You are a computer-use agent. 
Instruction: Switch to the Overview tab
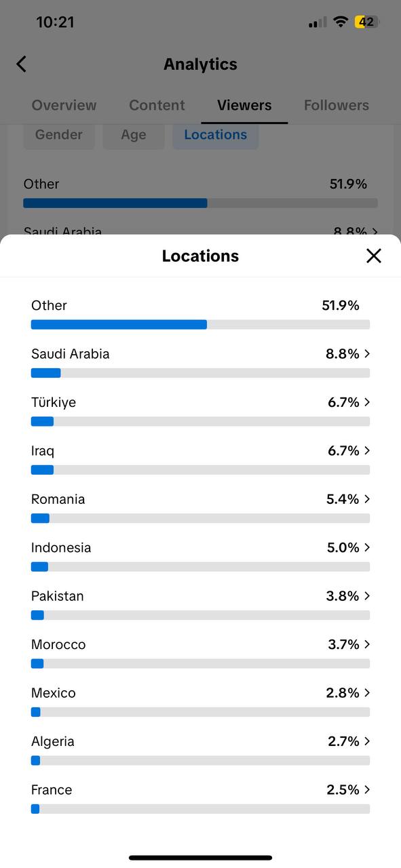point(64,105)
